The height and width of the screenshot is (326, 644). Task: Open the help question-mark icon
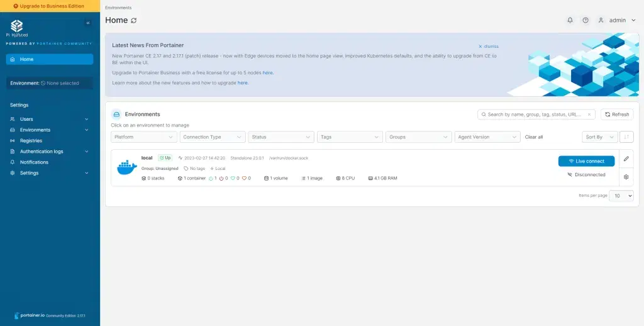[586, 20]
